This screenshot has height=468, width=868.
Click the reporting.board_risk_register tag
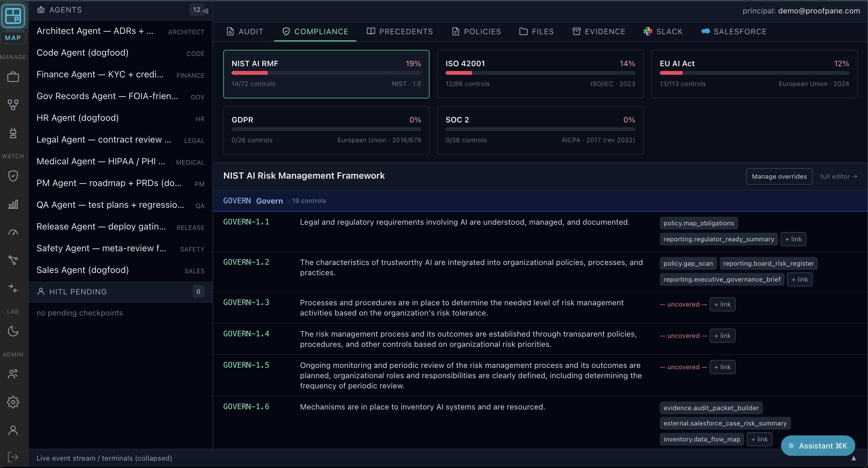click(x=768, y=263)
